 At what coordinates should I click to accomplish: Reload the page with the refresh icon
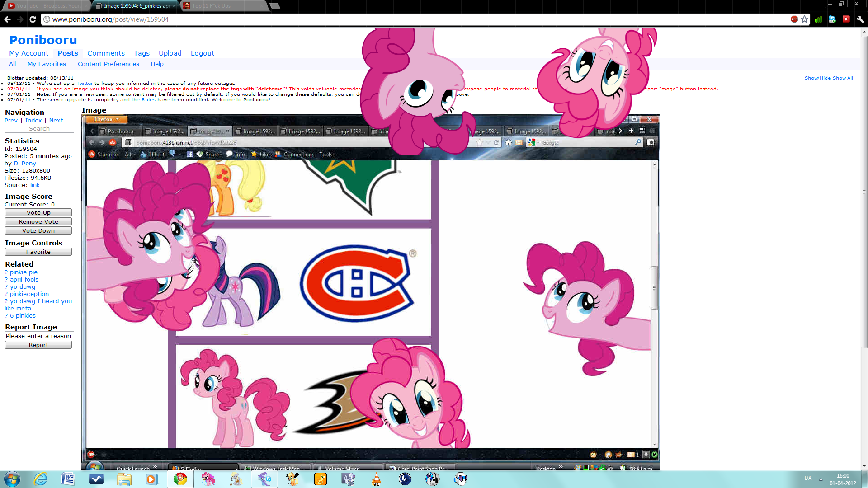click(x=33, y=19)
